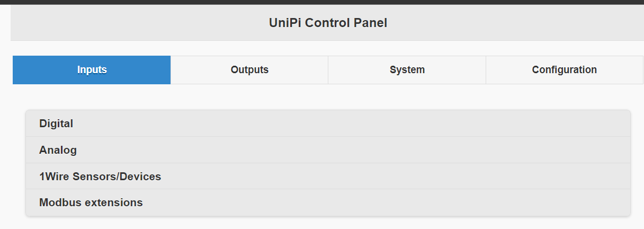
Task: Select the Configuration tab
Action: tap(564, 70)
